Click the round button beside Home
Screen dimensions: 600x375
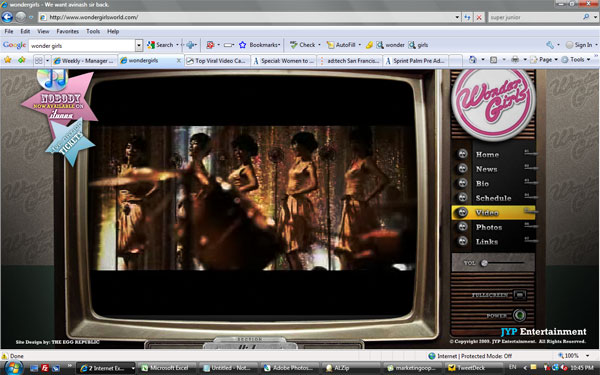pos(463,154)
